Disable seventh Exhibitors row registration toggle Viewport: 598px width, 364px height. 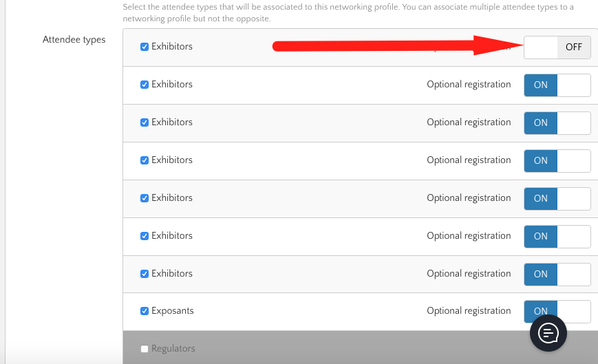click(557, 274)
